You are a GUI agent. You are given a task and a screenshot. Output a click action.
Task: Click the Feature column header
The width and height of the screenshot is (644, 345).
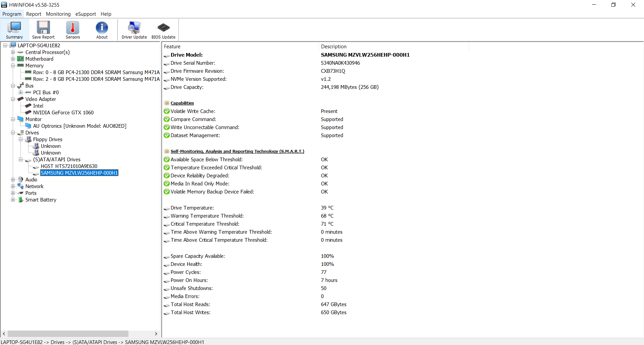click(240, 47)
